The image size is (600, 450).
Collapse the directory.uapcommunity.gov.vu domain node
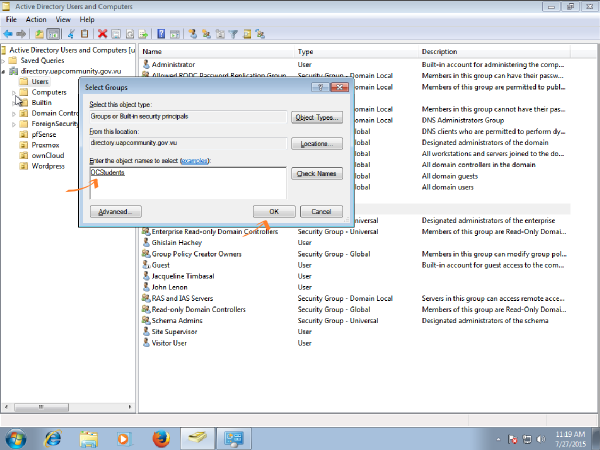[x=3, y=71]
